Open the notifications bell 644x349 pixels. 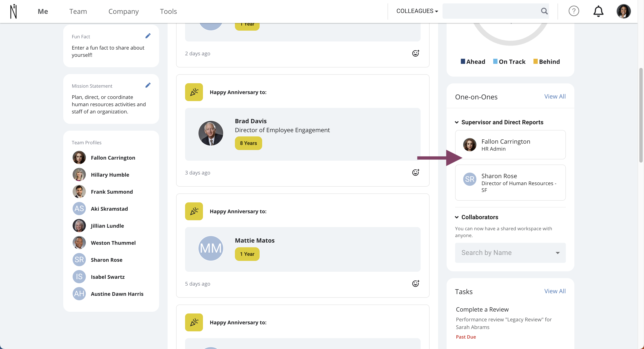tap(598, 11)
